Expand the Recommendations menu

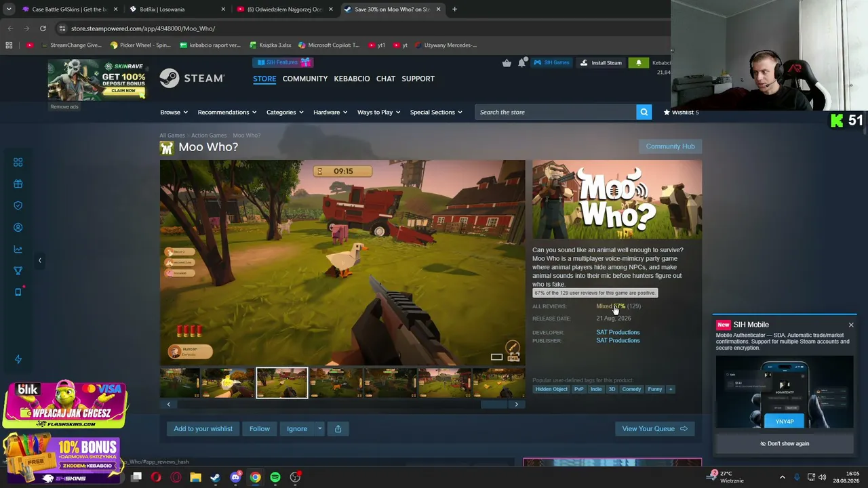pos(227,113)
